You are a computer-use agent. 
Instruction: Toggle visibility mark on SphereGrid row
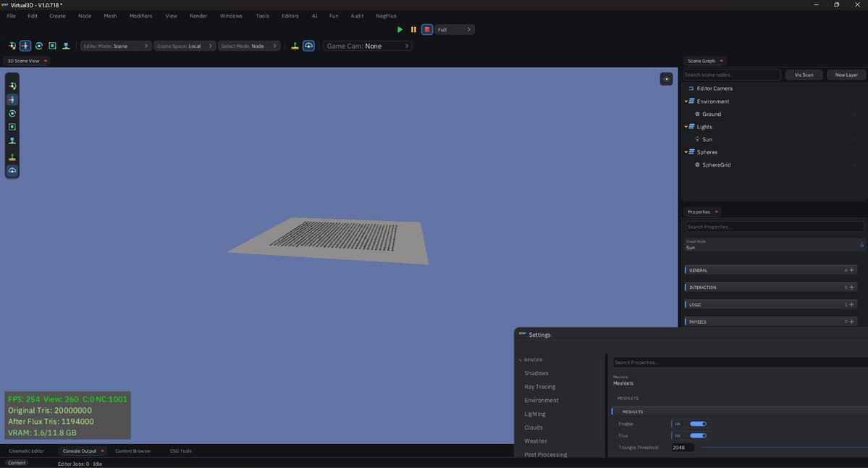(854, 165)
